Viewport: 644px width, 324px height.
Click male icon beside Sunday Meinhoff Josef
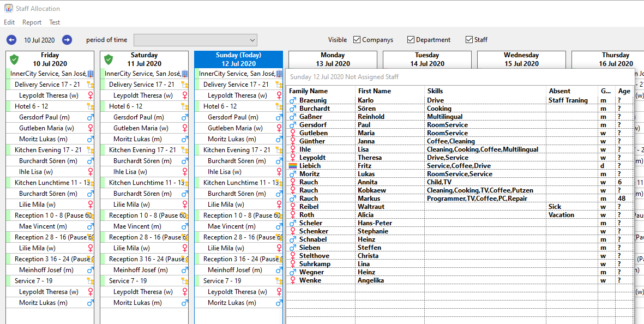click(279, 270)
